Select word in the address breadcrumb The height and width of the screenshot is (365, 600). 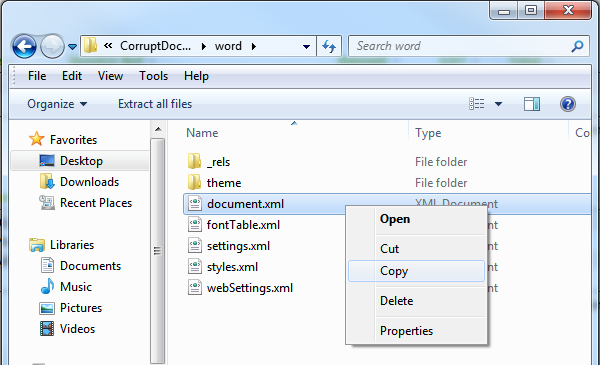point(228,46)
